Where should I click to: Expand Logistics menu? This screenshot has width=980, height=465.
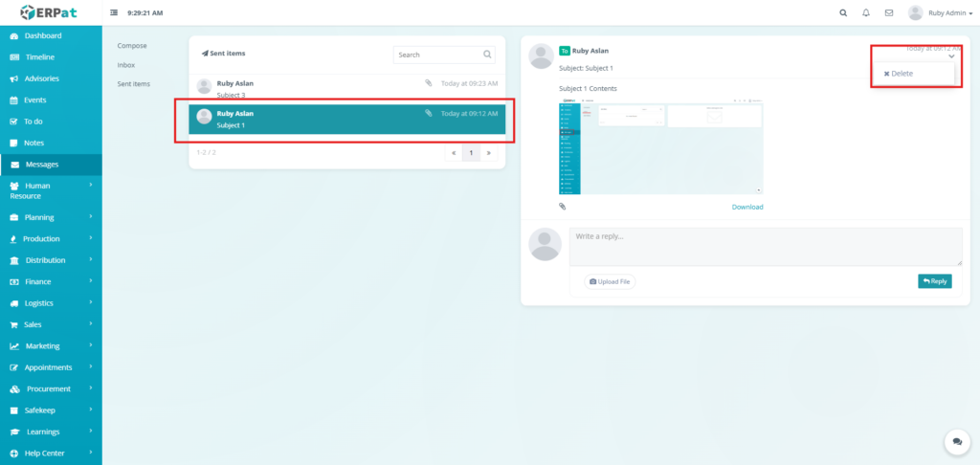[x=51, y=303]
